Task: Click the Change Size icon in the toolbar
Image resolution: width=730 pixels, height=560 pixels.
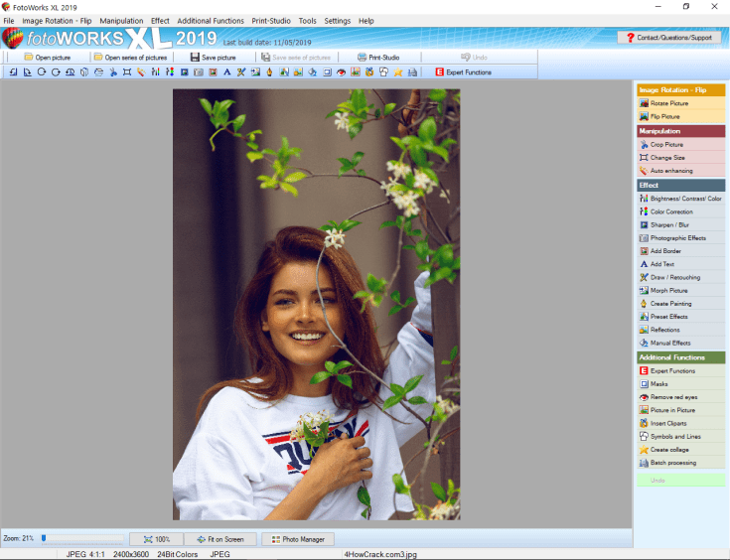Action: 127,72
